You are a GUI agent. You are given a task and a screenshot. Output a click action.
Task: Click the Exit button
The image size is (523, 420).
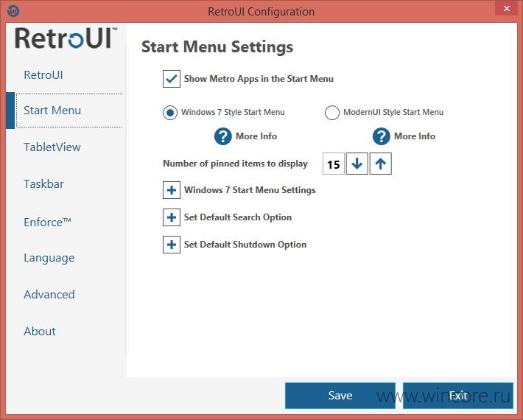pyautogui.click(x=458, y=396)
